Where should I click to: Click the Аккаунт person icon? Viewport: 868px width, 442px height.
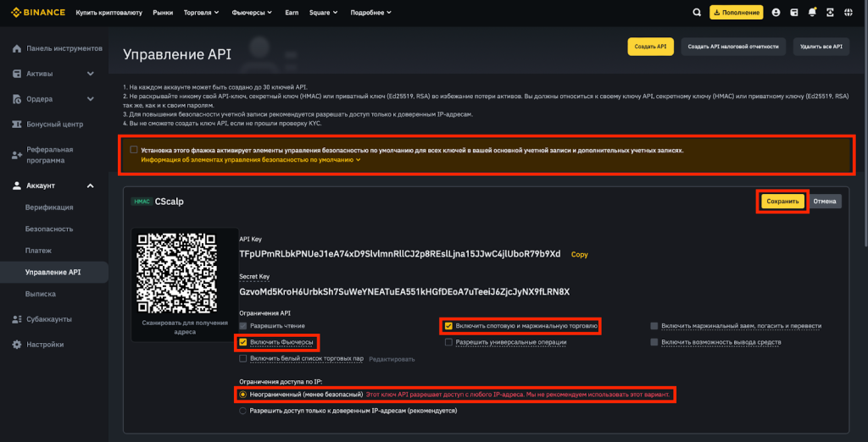coord(17,185)
